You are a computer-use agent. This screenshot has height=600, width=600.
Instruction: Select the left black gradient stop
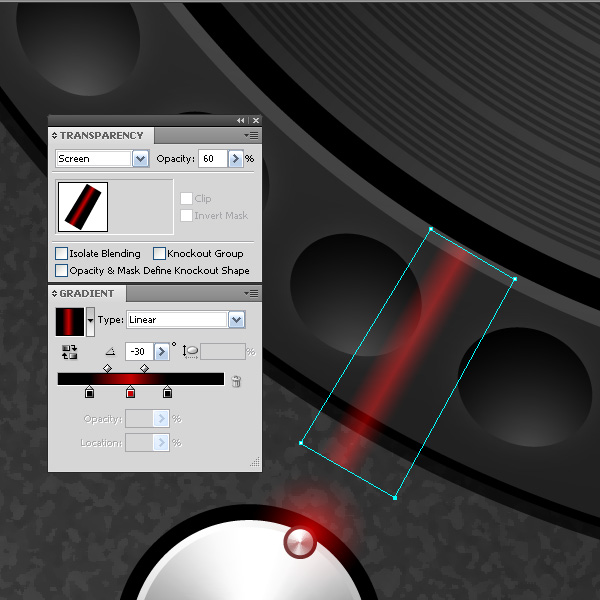[89, 392]
